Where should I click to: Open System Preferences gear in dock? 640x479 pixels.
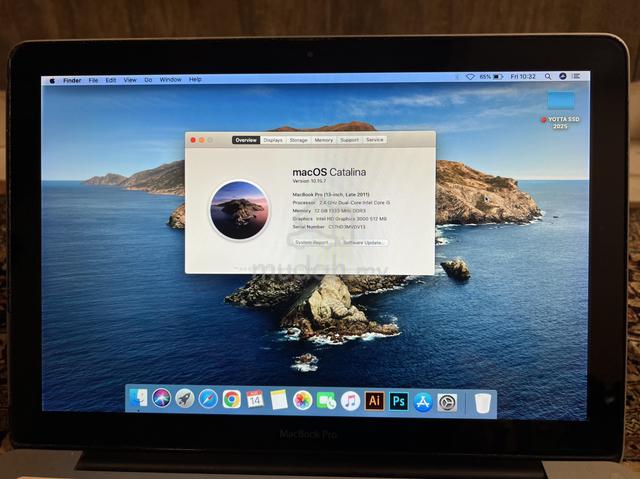point(447,403)
